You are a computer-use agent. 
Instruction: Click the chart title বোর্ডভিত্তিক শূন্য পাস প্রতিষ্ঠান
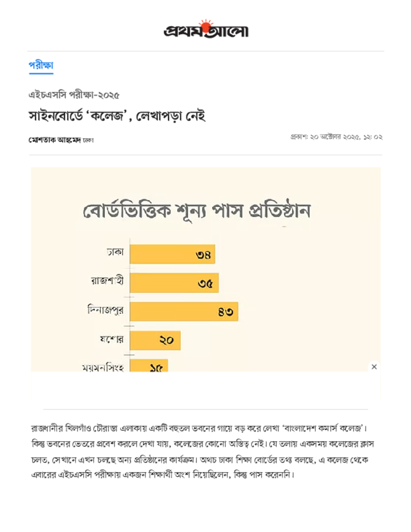click(197, 211)
